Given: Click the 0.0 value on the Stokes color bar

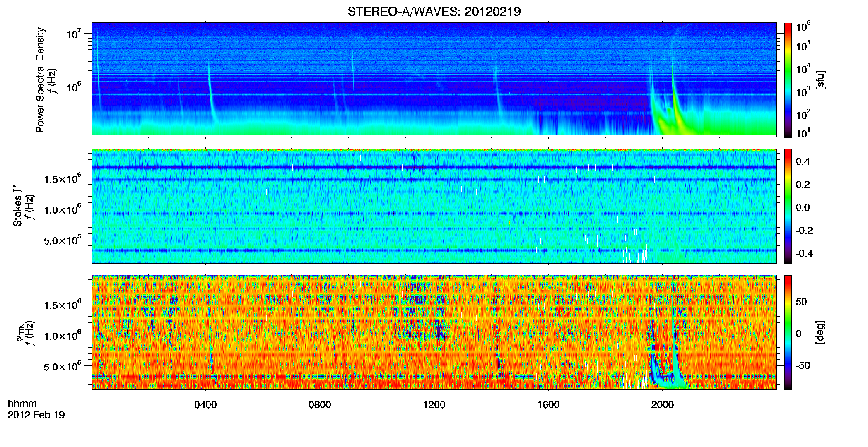Looking at the screenshot, I should pos(803,207).
